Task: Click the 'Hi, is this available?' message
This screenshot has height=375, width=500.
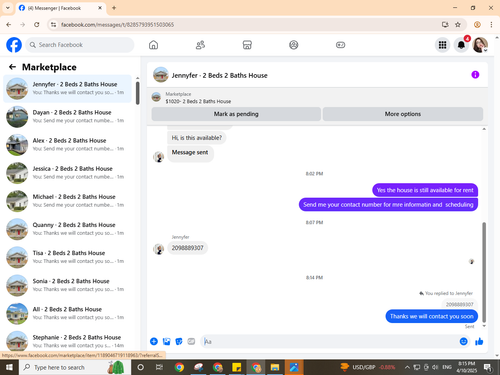Action: pos(197,138)
